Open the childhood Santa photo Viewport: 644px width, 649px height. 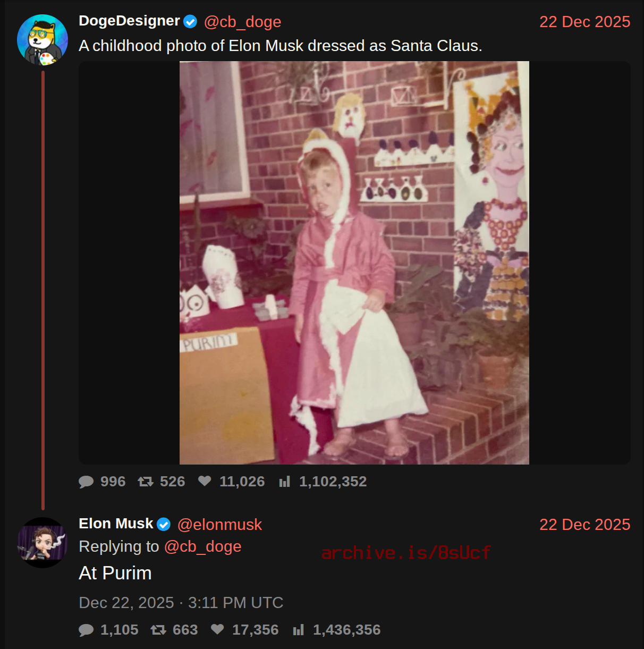pos(354,263)
